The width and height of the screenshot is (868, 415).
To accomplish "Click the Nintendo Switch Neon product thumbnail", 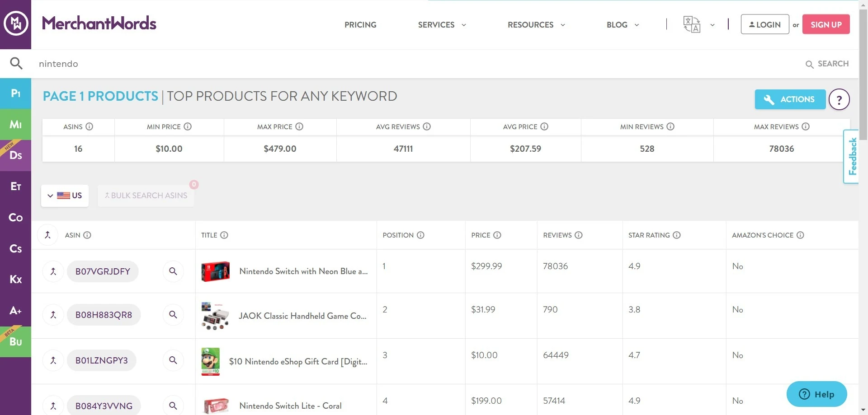I will click(x=216, y=271).
